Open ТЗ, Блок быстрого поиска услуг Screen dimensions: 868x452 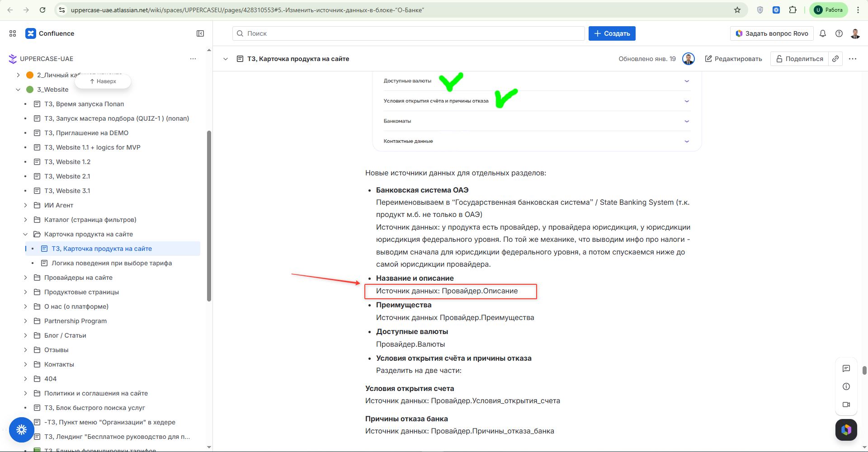94,408
